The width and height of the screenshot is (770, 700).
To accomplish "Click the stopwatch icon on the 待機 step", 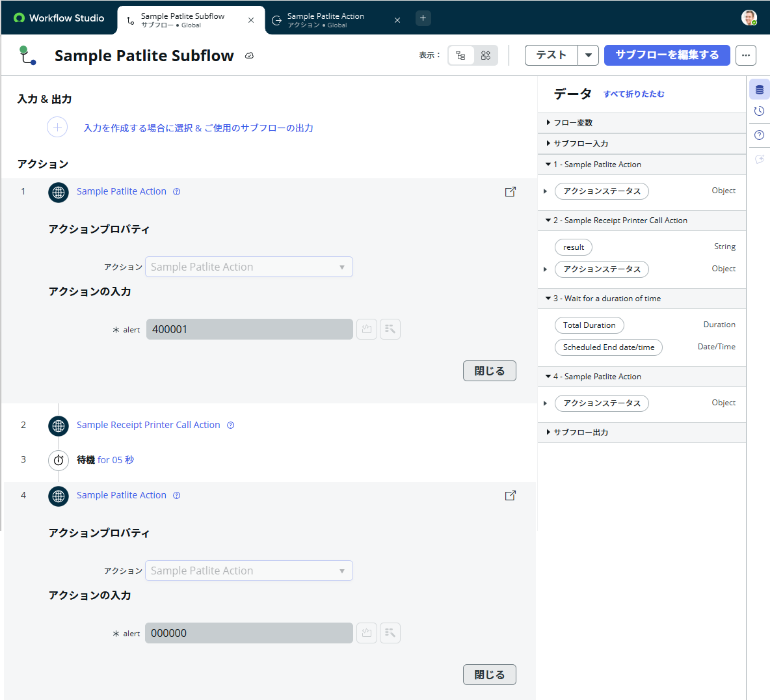I will (58, 460).
